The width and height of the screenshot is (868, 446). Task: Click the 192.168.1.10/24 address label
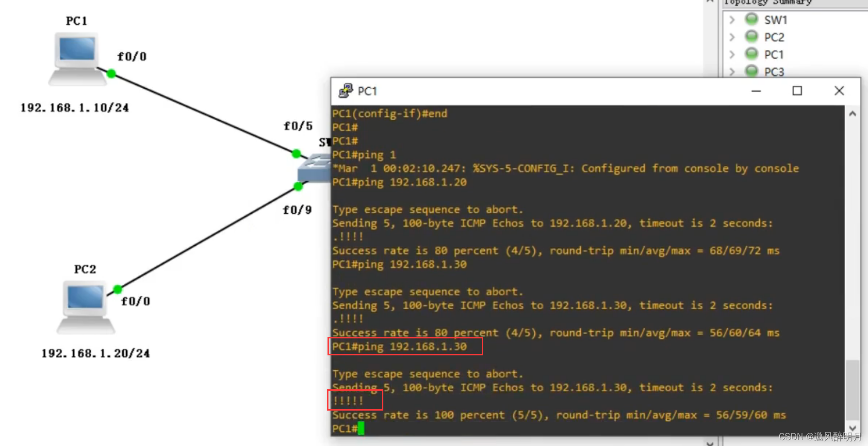(75, 108)
